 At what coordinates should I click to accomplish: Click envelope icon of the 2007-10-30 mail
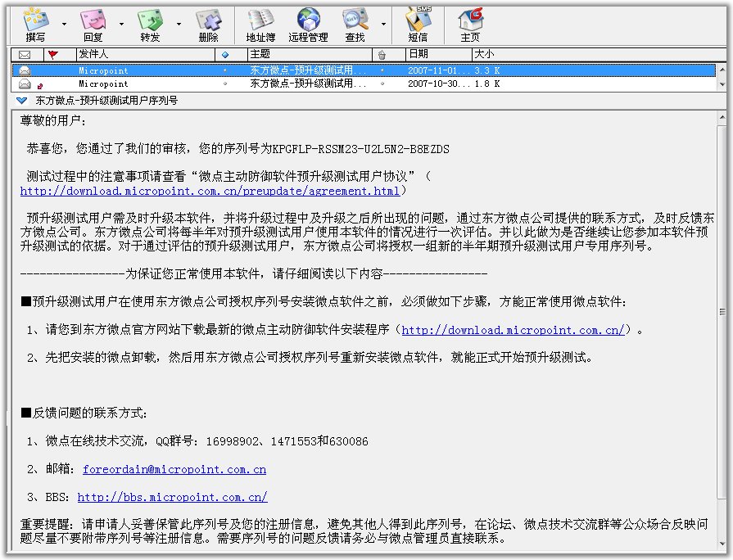click(25, 84)
